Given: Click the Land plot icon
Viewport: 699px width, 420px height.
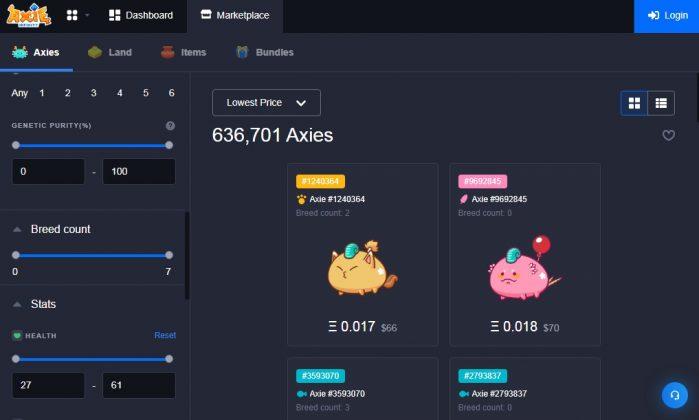Looking at the screenshot, I should click(95, 52).
